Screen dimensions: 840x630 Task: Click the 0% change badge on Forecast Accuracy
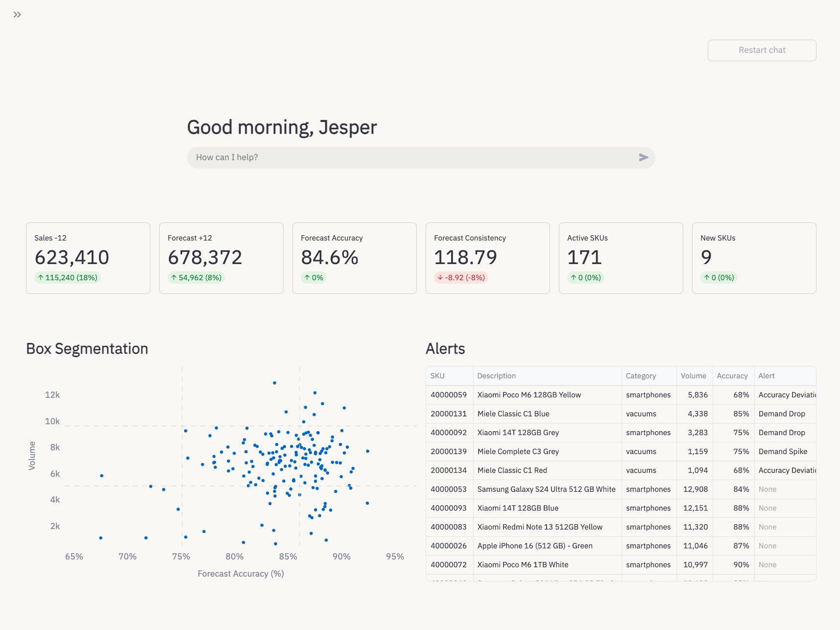313,277
